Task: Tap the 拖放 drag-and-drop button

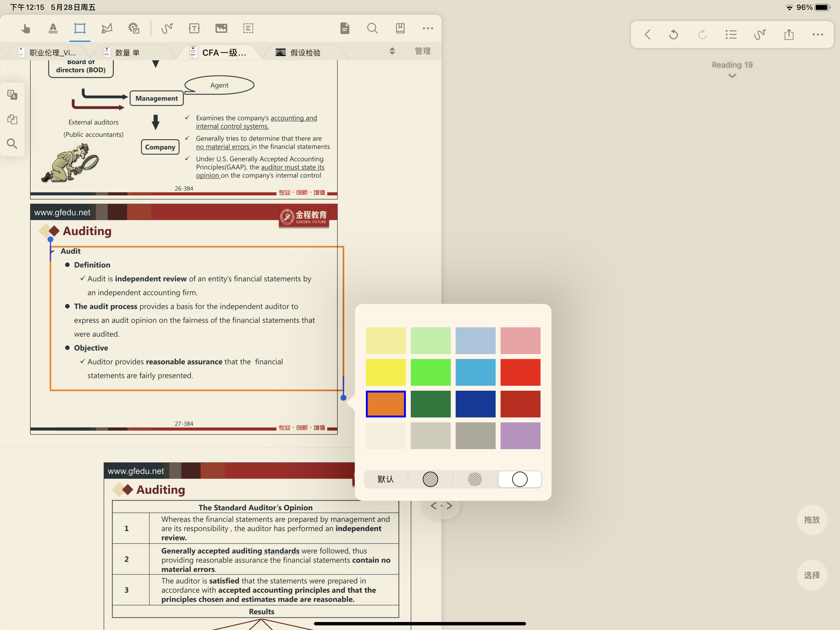Action: [x=812, y=520]
